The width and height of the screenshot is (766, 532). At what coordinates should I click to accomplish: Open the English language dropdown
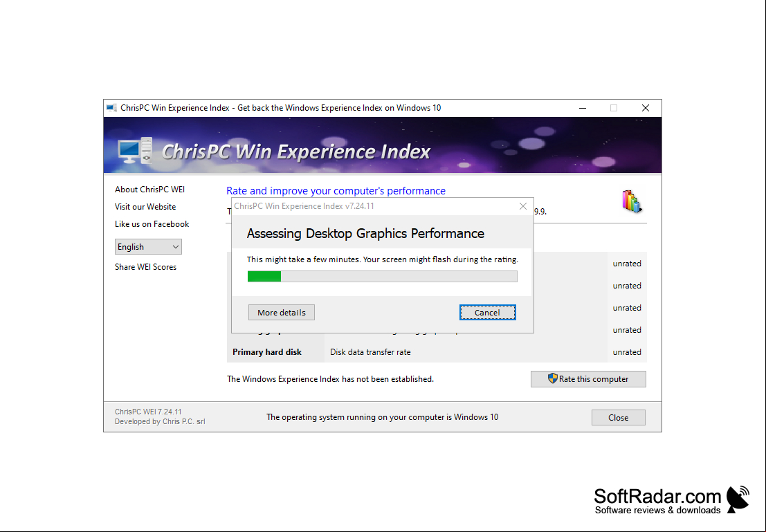pos(148,247)
